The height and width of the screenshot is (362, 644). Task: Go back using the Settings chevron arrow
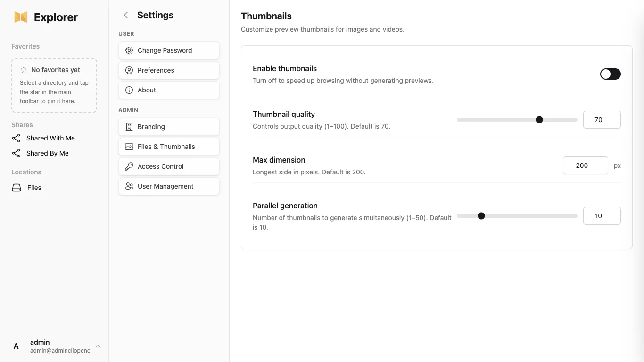click(x=126, y=15)
